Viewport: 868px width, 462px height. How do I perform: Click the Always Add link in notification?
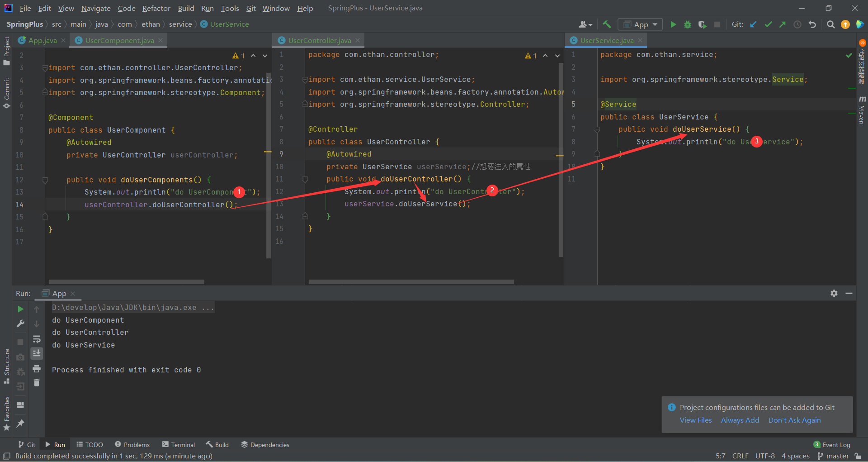(x=740, y=420)
